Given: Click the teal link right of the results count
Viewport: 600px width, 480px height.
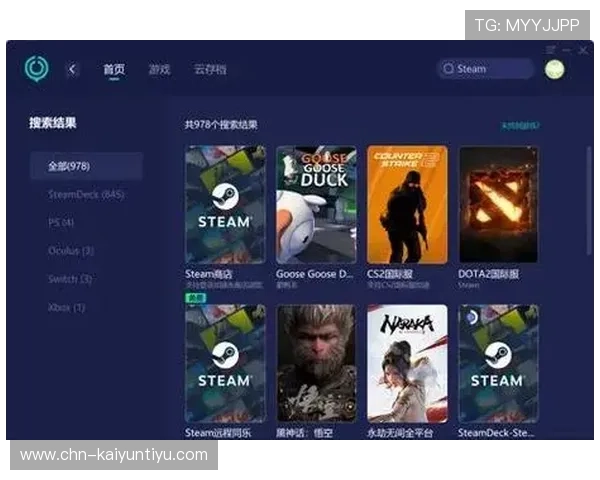Looking at the screenshot, I should coord(520,125).
